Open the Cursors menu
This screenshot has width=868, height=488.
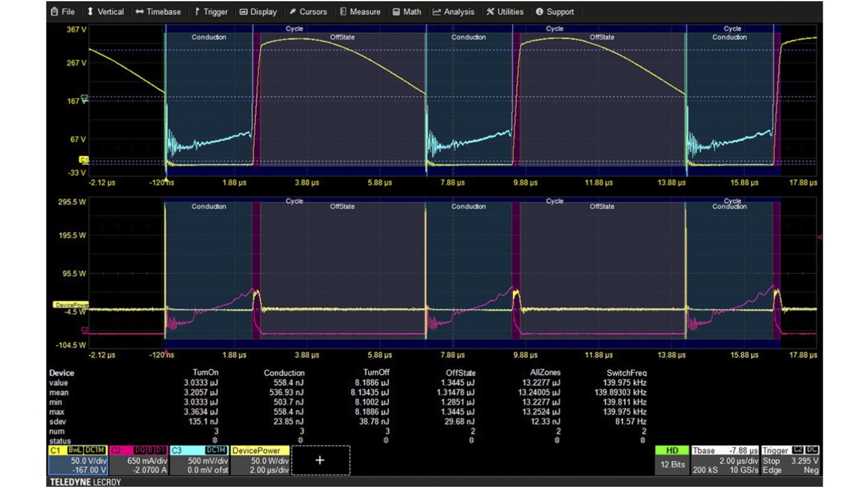click(x=308, y=12)
